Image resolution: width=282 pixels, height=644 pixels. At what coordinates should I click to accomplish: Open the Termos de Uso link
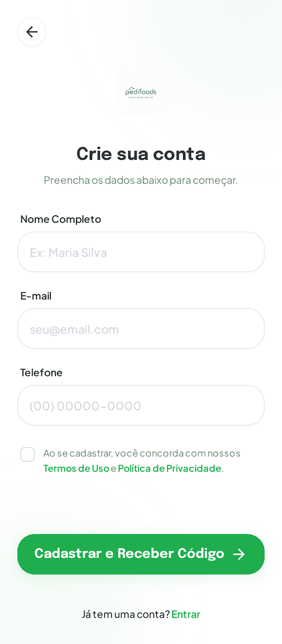[76, 469]
